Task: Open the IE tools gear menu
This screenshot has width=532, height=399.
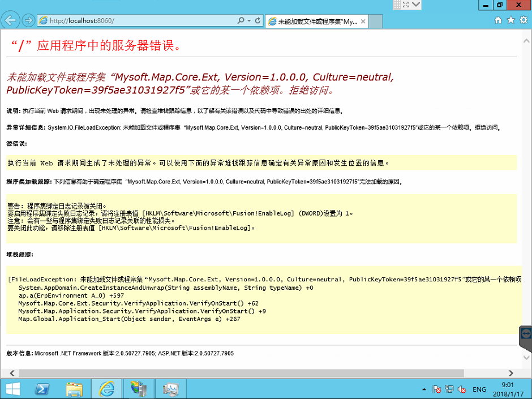Action: [523, 20]
